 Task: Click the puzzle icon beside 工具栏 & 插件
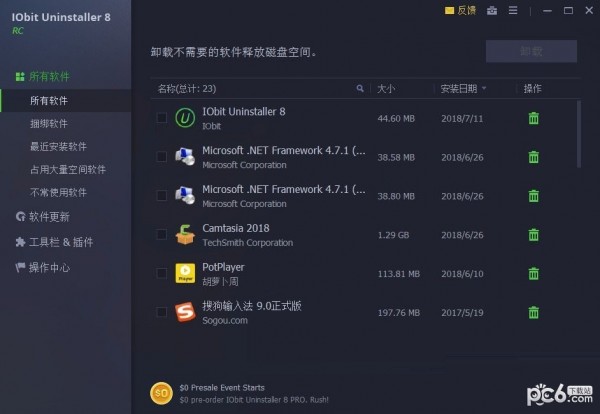(x=20, y=242)
